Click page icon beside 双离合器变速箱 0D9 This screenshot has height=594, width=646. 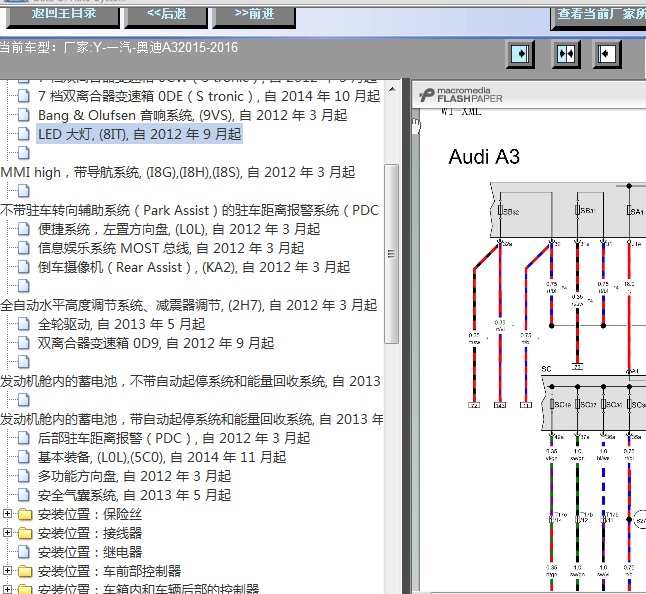pyautogui.click(x=24, y=343)
